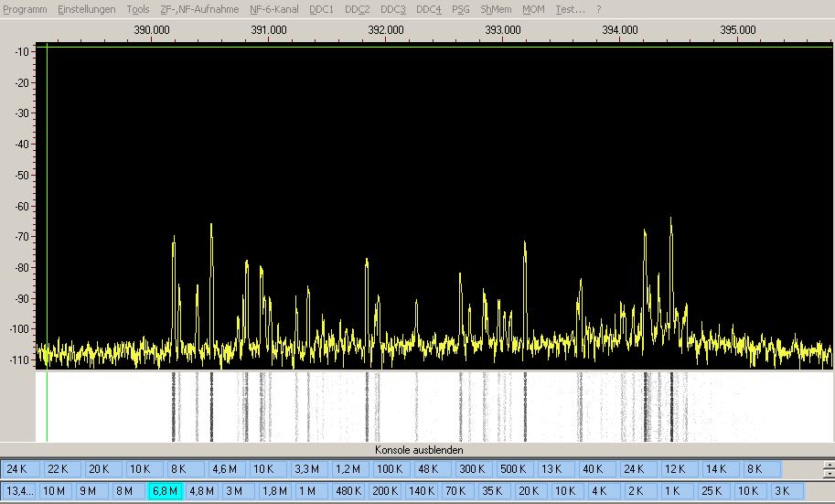Select the 13,4... span button
The width and height of the screenshot is (835, 504).
[19, 490]
